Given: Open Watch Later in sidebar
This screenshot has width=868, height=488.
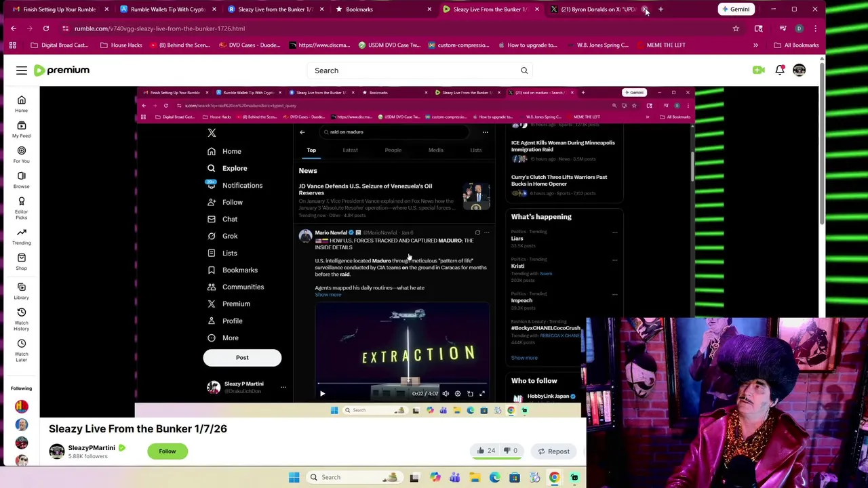Looking at the screenshot, I should (x=21, y=350).
